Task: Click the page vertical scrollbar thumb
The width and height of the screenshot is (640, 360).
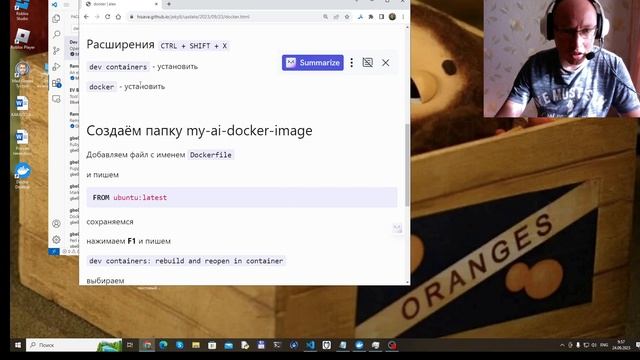Action: pyautogui.click(x=407, y=165)
